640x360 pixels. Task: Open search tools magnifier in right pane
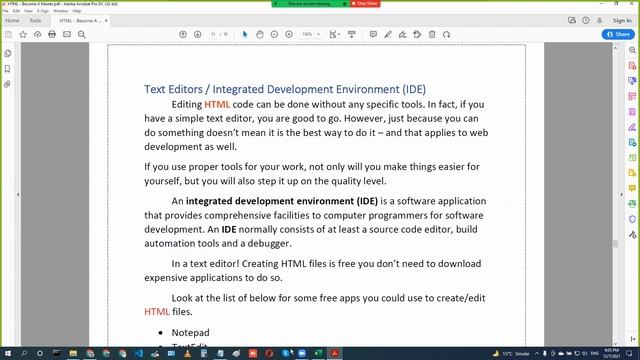click(632, 50)
